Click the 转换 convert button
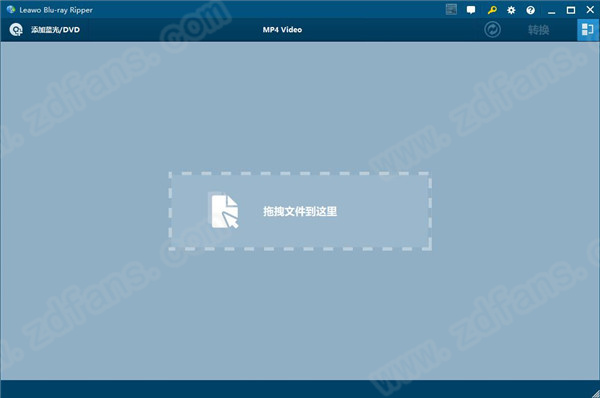 click(x=538, y=30)
